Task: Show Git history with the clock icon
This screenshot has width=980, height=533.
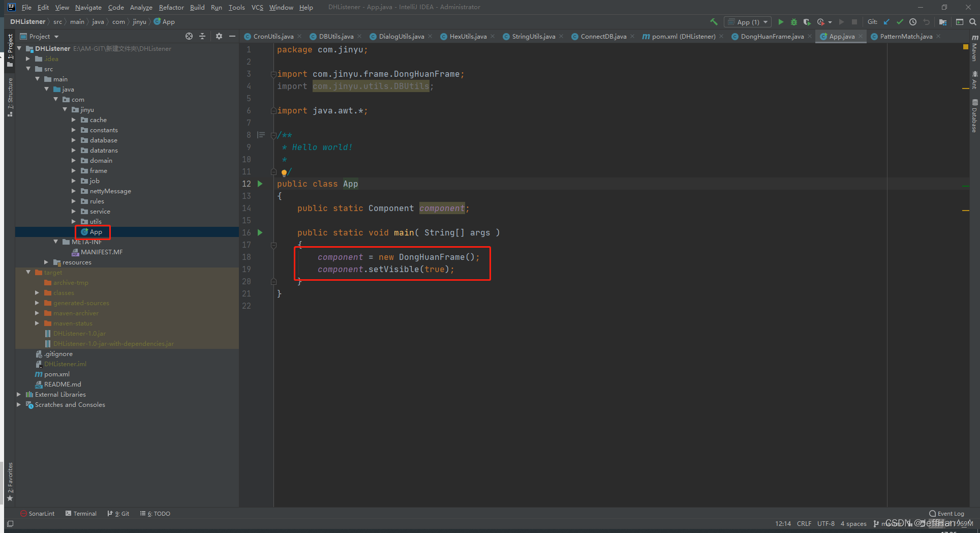Action: coord(913,22)
